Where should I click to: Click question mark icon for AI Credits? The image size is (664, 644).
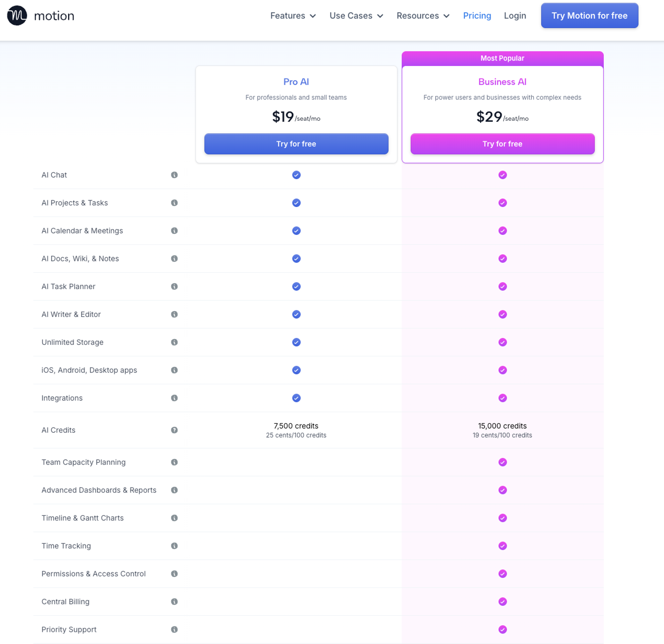pyautogui.click(x=174, y=430)
